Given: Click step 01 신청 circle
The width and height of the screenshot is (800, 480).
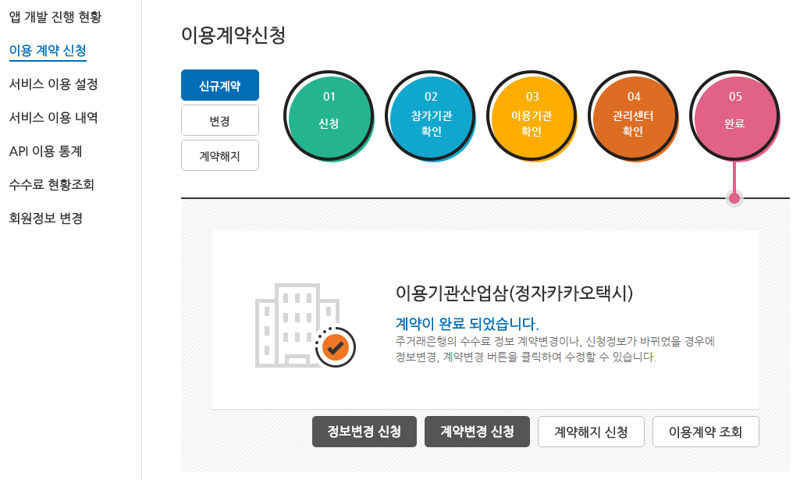Looking at the screenshot, I should pos(329,116).
